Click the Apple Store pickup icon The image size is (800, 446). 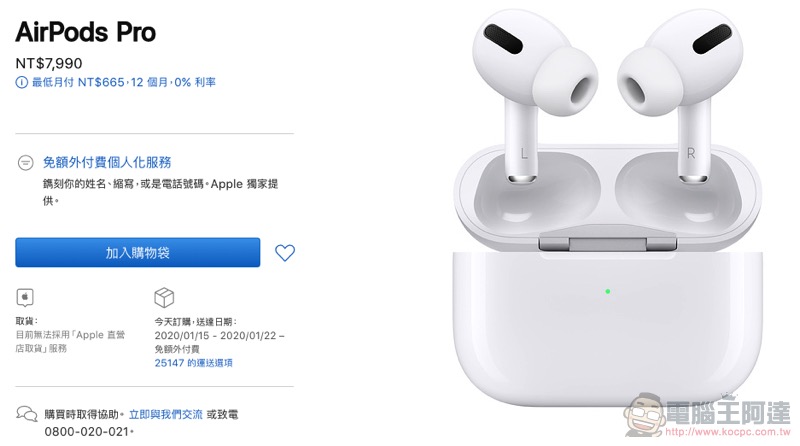(x=25, y=297)
